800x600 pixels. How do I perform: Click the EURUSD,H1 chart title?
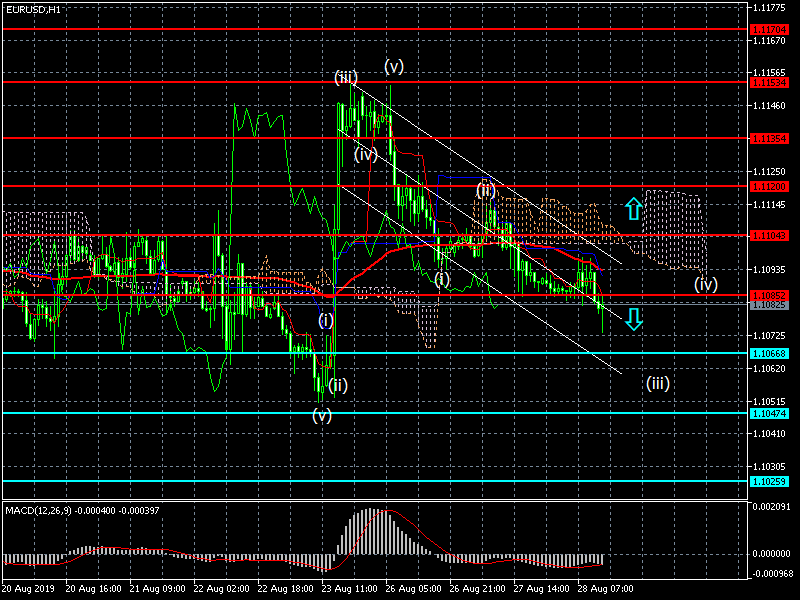coord(32,9)
